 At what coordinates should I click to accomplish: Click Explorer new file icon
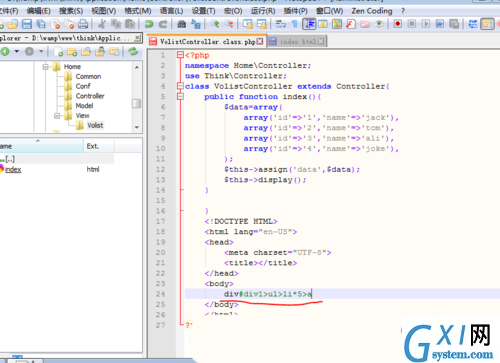(59, 52)
